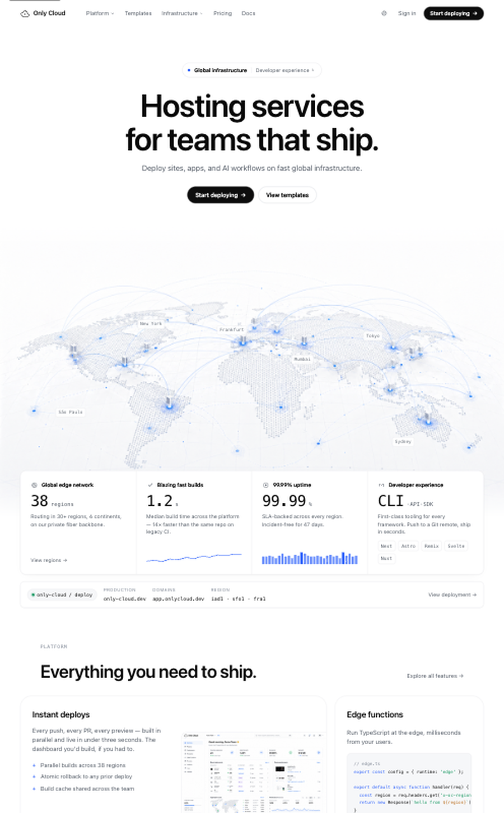Open the Pricing nav item
This screenshot has width=504, height=813.
[222, 13]
